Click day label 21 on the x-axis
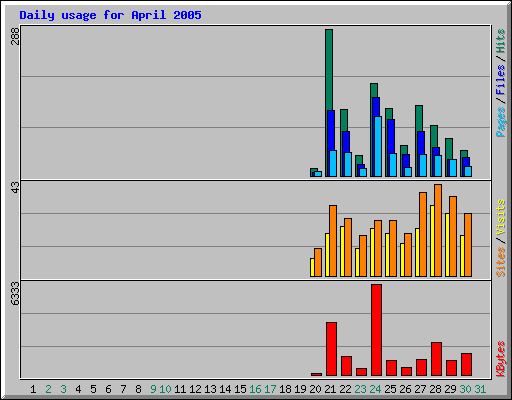The image size is (512, 400). click(x=330, y=389)
